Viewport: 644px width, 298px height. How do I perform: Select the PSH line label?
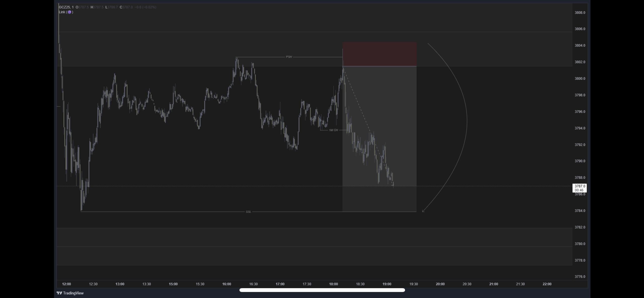[x=289, y=57]
